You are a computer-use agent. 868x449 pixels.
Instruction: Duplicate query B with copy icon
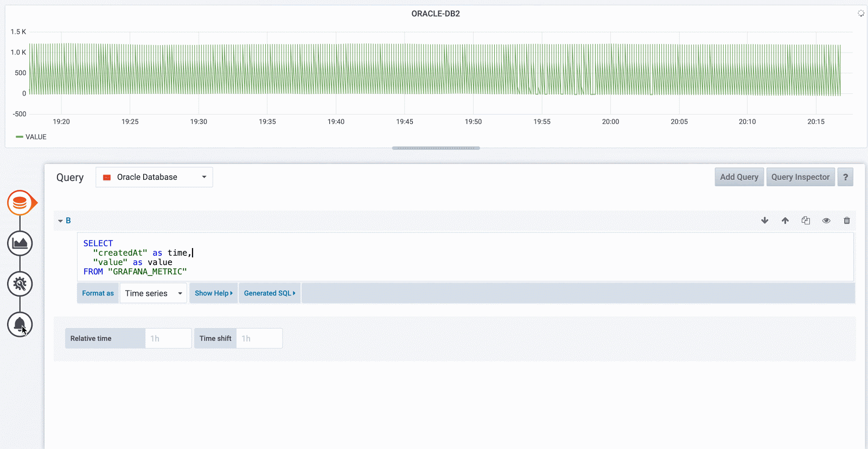[806, 220]
